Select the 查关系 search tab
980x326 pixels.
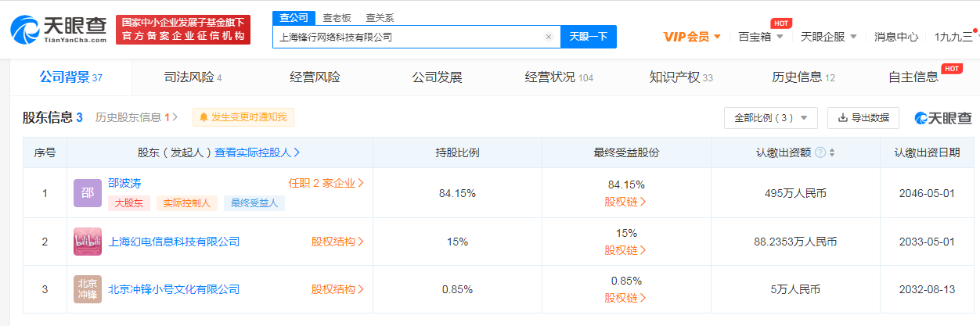380,18
